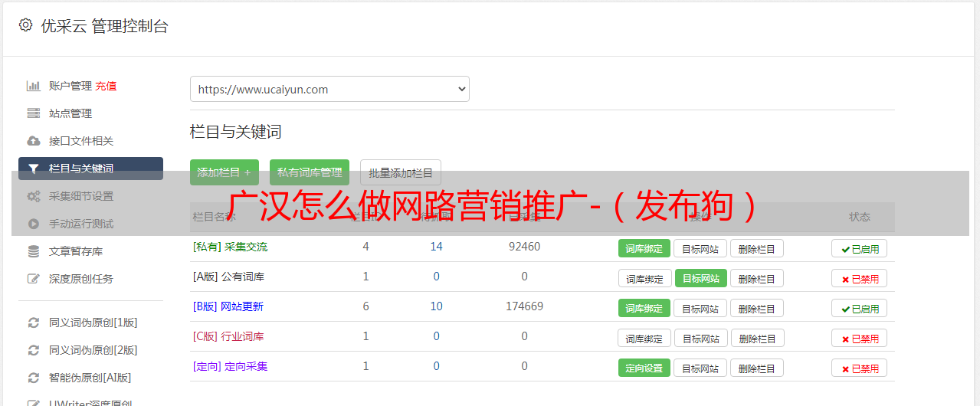Click 删除栏目 for [定向] 定向采集

757,368
